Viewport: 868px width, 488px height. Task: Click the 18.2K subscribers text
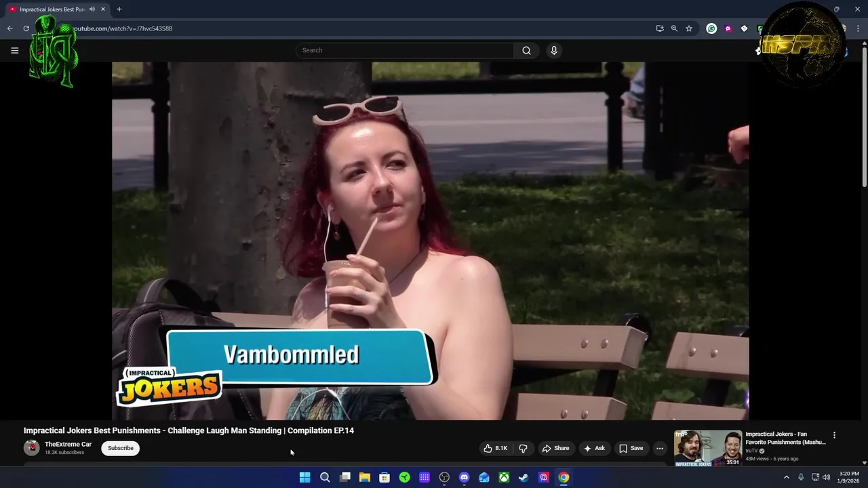click(64, 453)
